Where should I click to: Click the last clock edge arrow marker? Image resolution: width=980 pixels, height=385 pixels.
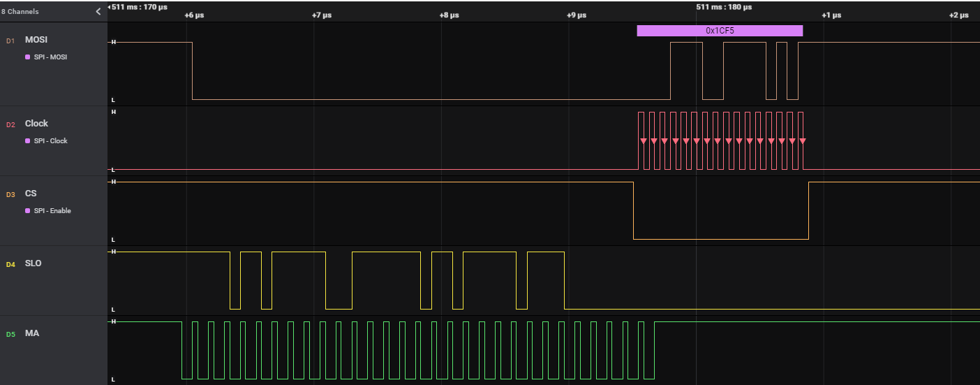click(803, 141)
